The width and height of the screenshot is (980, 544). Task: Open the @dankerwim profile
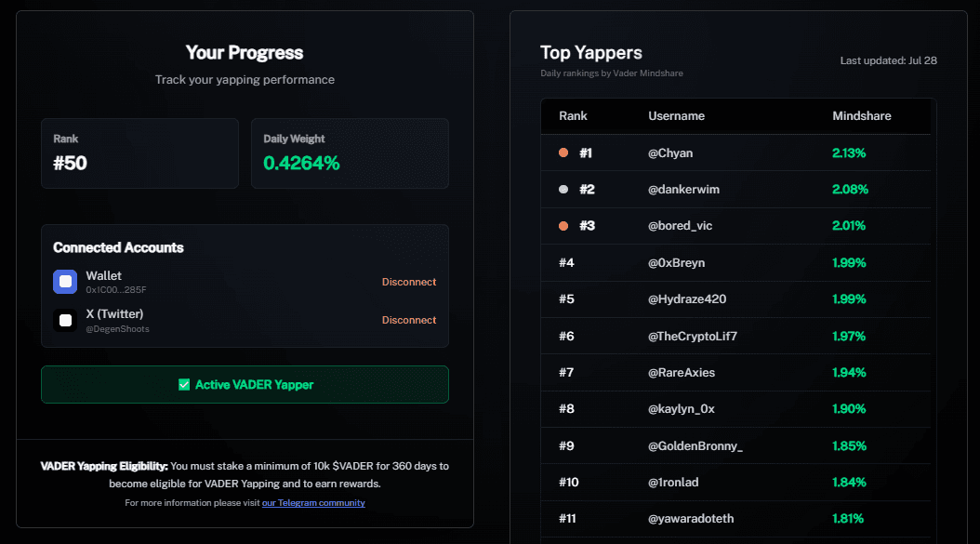[683, 190]
